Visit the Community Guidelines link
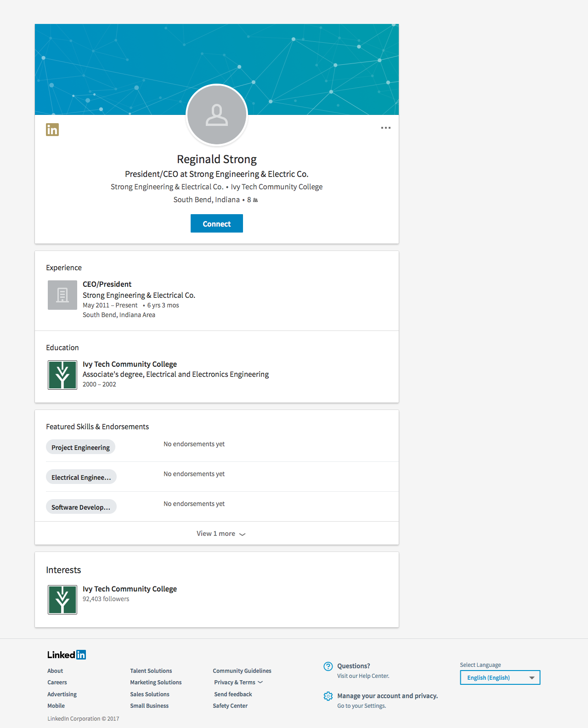Image resolution: width=588 pixels, height=728 pixels. pos(242,671)
